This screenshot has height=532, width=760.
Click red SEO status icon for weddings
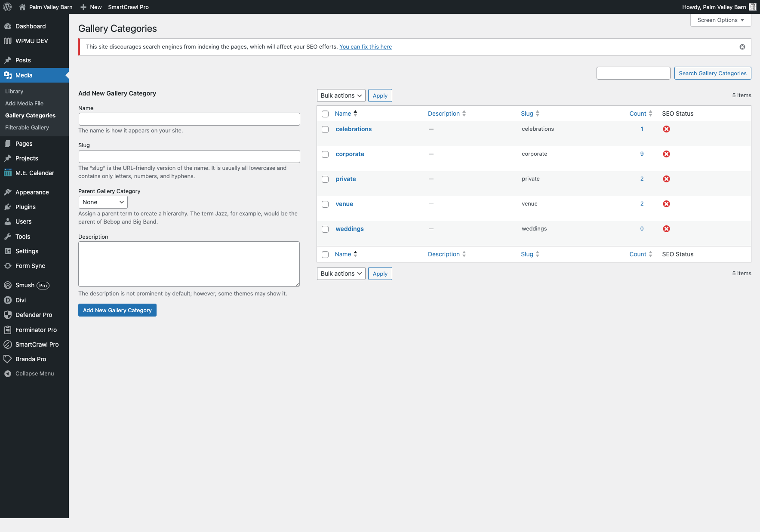[666, 229]
